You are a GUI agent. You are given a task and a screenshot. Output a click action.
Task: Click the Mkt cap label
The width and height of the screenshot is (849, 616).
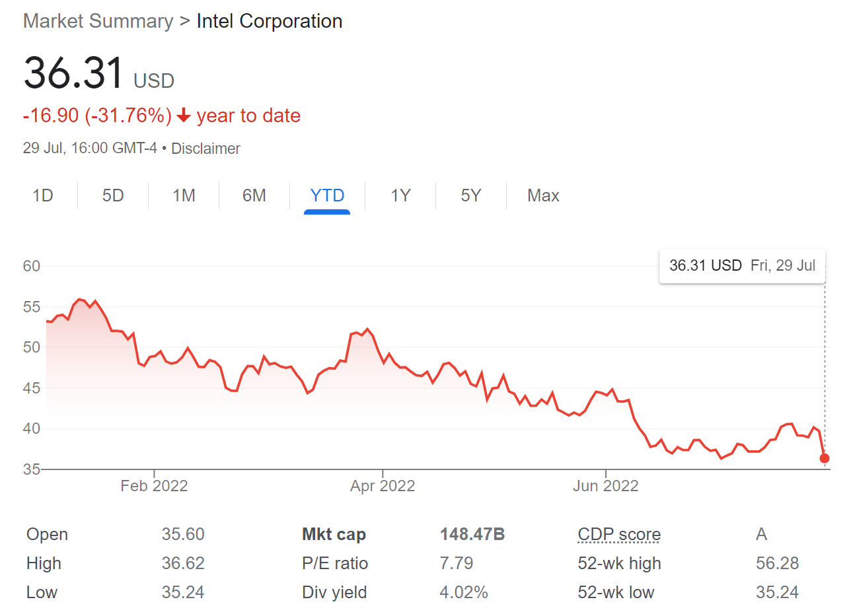(334, 535)
